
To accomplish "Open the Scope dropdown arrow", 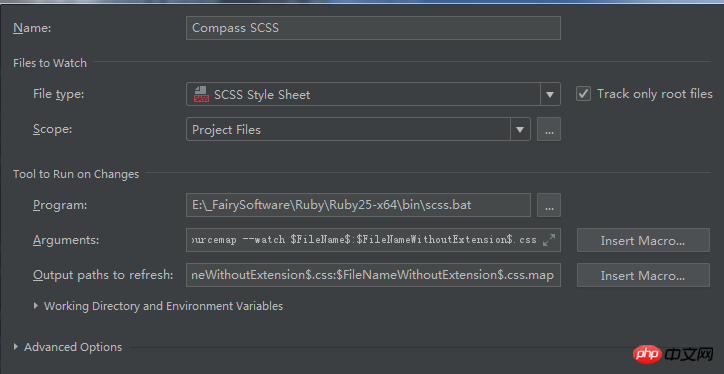I will pos(520,130).
